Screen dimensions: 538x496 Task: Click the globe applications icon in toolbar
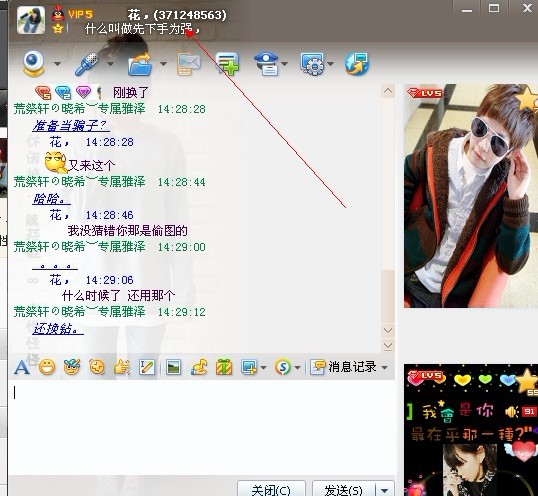tap(357, 64)
